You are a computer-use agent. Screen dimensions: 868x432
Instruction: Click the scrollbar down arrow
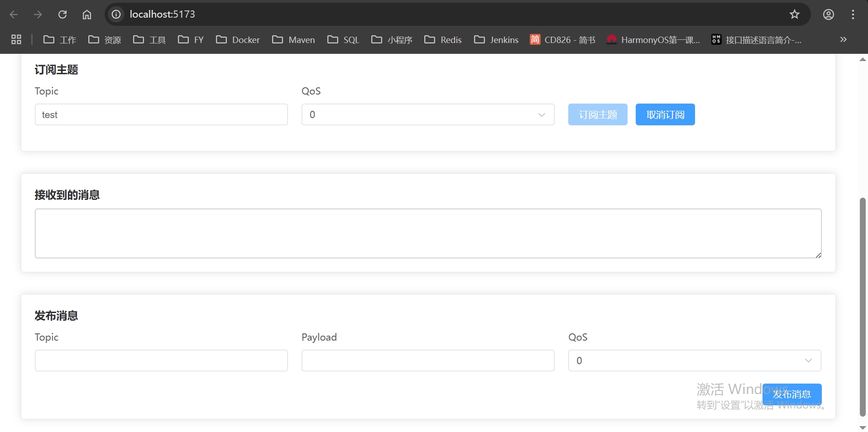tap(863, 427)
